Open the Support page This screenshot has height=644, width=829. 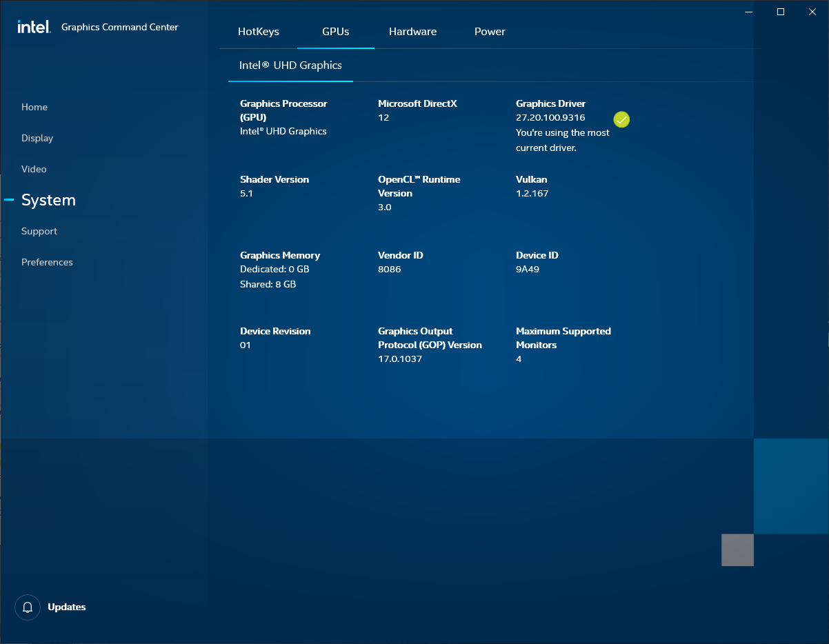tap(39, 231)
